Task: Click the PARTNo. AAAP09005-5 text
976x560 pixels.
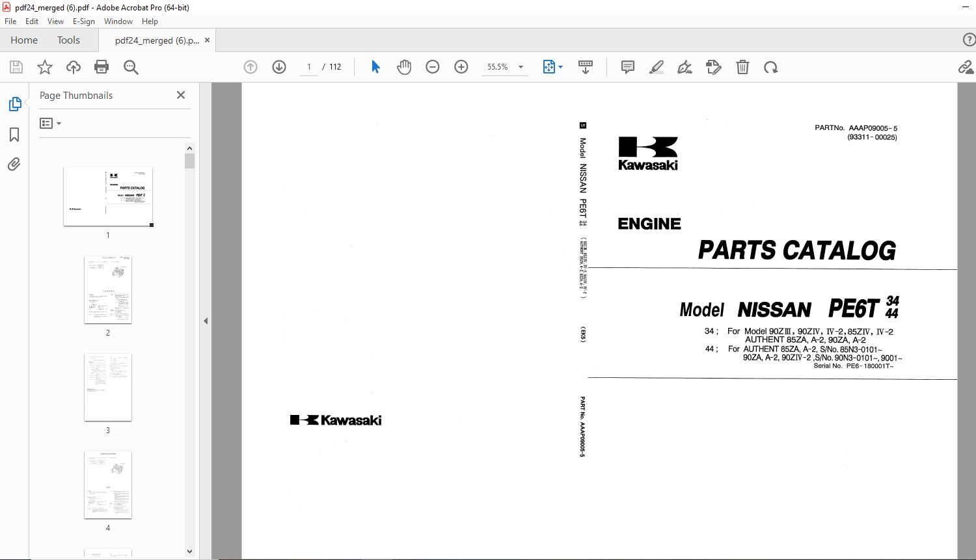Action: coord(856,128)
